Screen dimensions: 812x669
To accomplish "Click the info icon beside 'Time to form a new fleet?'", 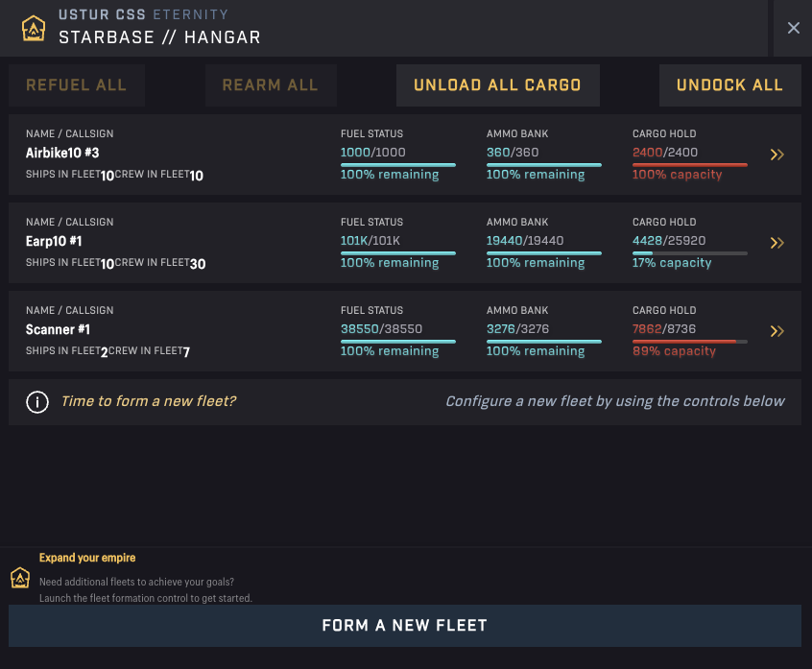I will point(36,401).
